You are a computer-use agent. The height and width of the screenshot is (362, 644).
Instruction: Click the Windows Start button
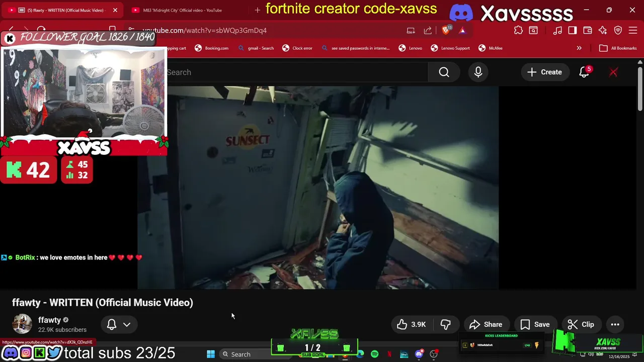211,354
